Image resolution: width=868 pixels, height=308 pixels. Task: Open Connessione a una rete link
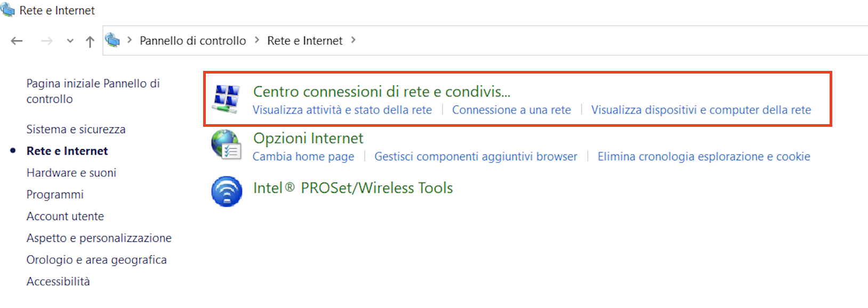point(511,110)
